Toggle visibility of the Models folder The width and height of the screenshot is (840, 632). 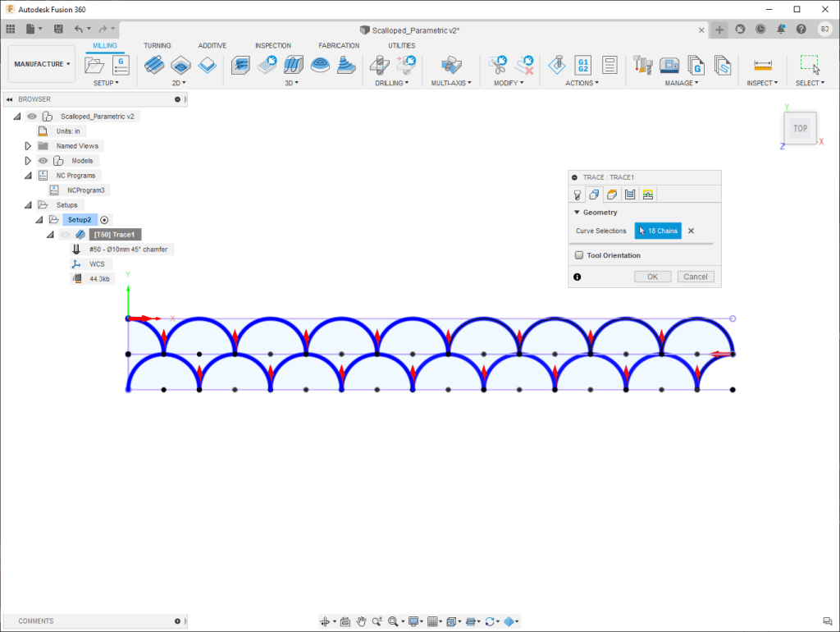[43, 161]
